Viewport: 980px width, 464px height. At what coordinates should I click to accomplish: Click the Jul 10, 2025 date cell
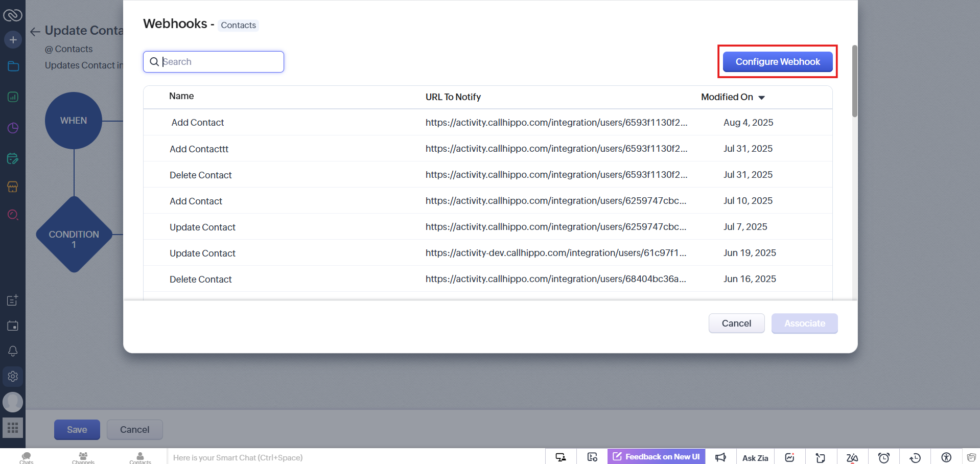click(748, 201)
